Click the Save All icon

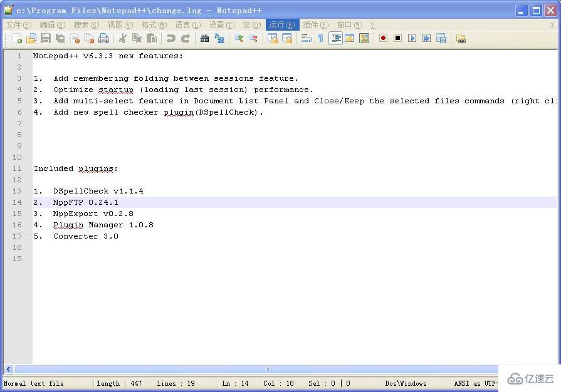tap(60, 39)
